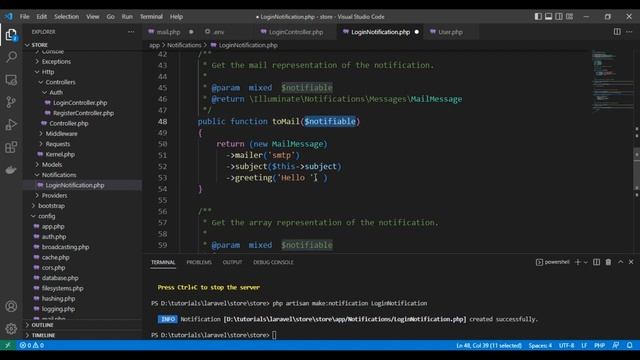Toggle secondary side bar layout icon
This screenshot has width=640, height=360.
tap(559, 17)
